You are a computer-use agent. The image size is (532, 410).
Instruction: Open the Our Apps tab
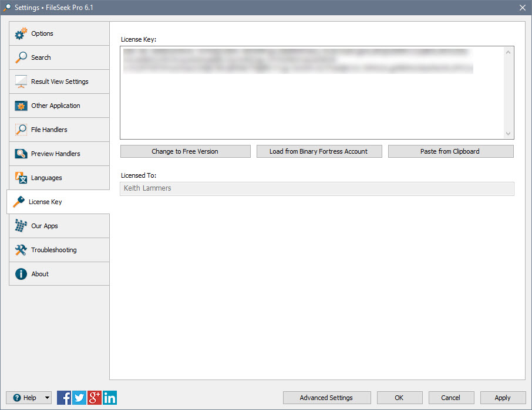(59, 226)
